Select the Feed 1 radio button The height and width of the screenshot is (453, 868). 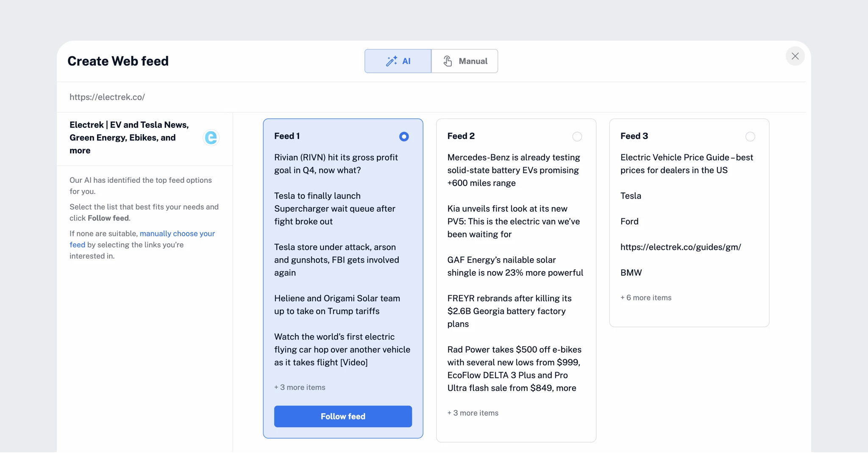tap(404, 136)
